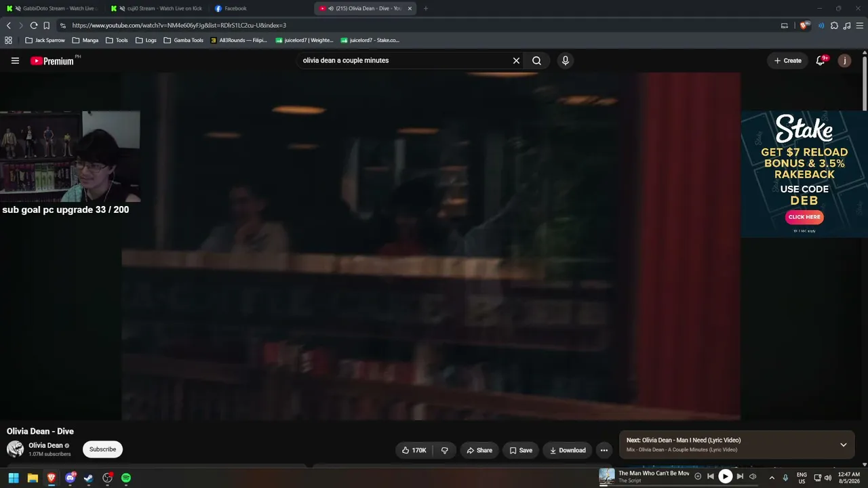The width and height of the screenshot is (868, 488).
Task: Open Jack Sparrow bookmark folder
Action: [x=45, y=40]
